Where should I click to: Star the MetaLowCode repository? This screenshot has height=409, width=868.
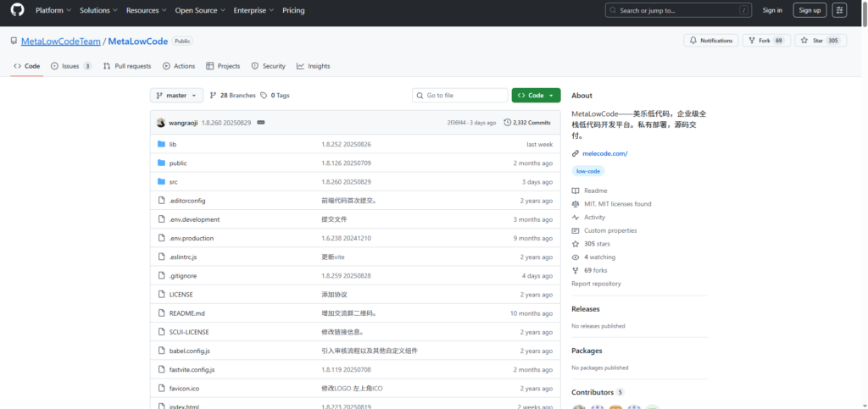click(x=814, y=41)
